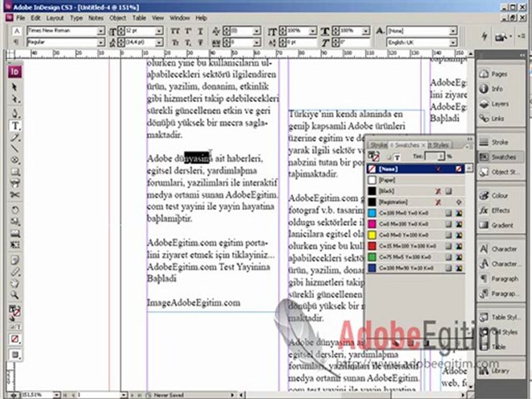
Task: Select the Zoom magnifier tool
Action: coord(14,295)
